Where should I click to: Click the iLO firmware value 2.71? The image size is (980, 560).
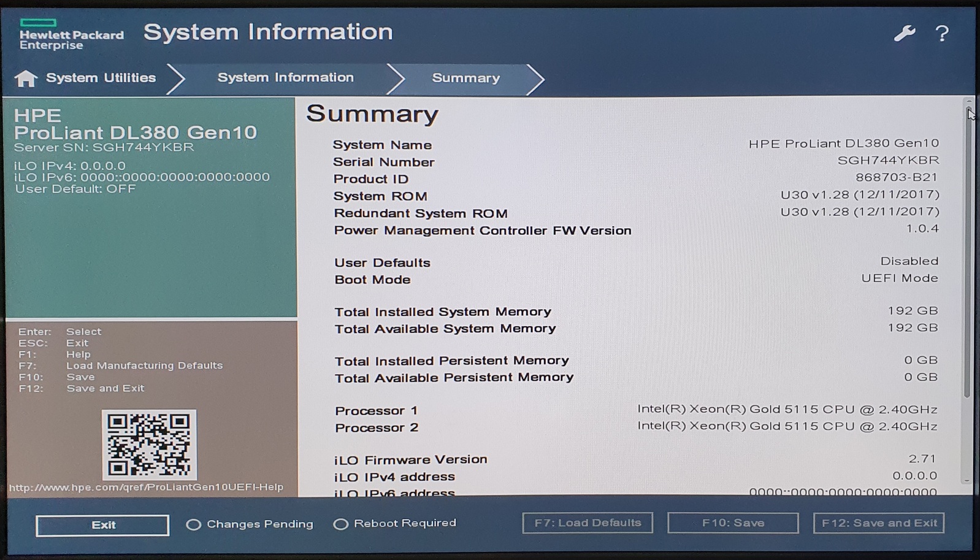[x=922, y=458]
